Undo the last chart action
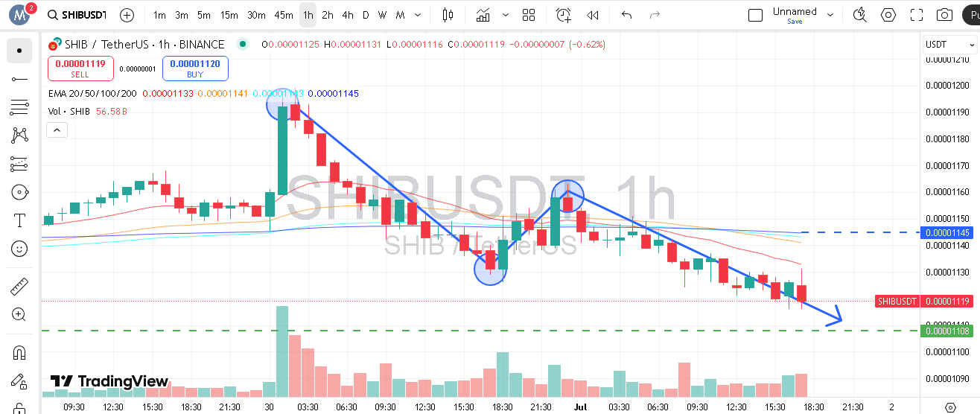The height and width of the screenshot is (414, 980). pyautogui.click(x=626, y=15)
